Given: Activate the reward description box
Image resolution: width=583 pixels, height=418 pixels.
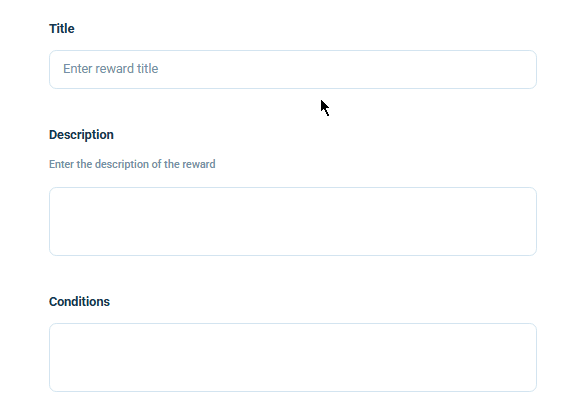Looking at the screenshot, I should (x=293, y=221).
